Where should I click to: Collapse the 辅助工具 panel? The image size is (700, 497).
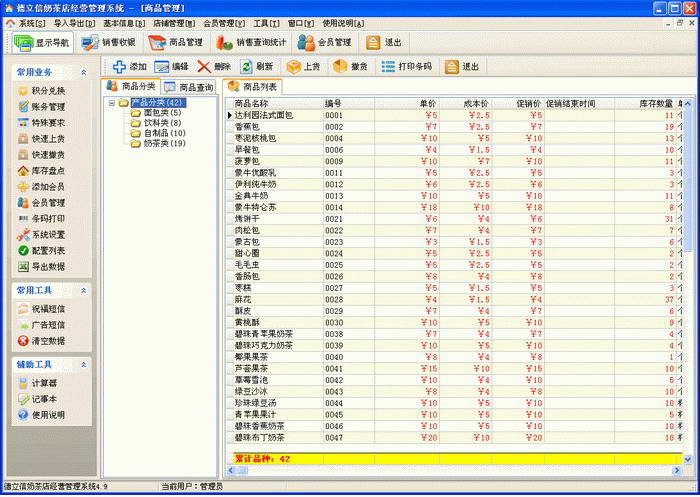(x=83, y=365)
